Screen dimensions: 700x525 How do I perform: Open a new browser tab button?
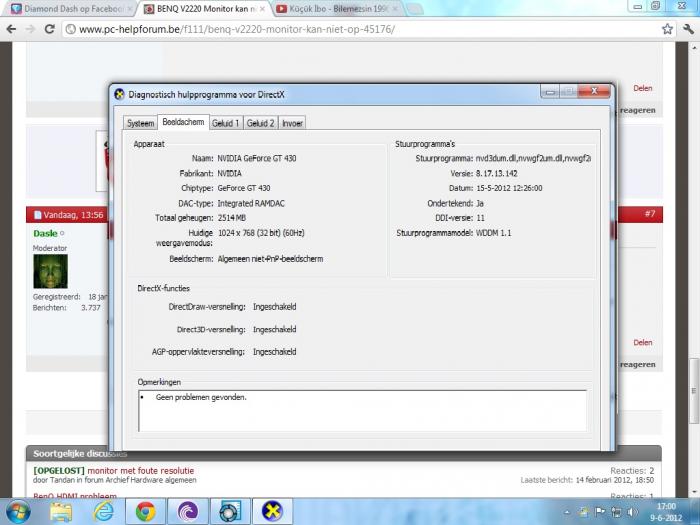point(415,9)
